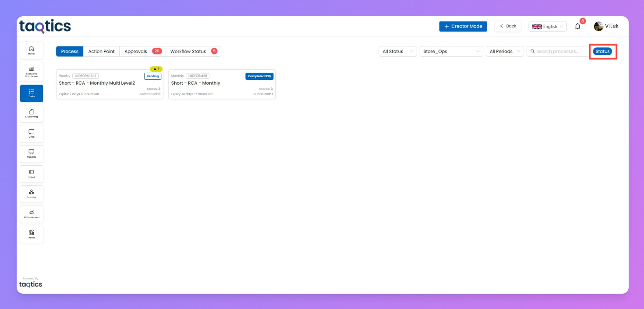Open the Store_Ops dropdown
The height and width of the screenshot is (309, 644).
pos(451,51)
